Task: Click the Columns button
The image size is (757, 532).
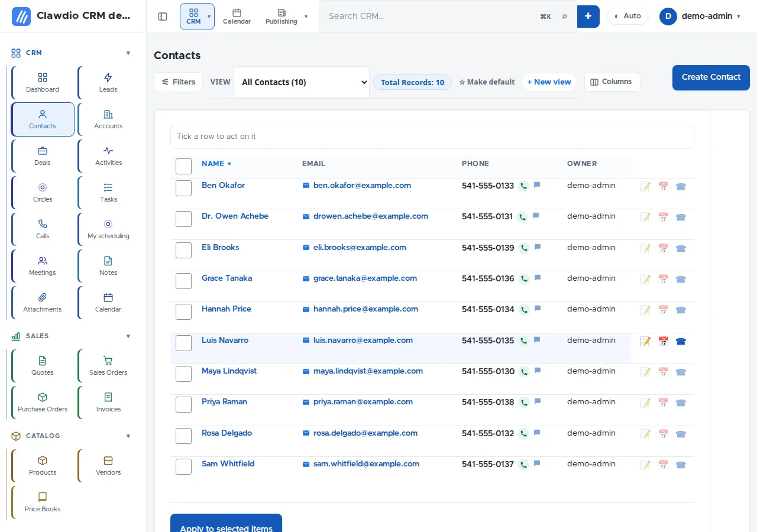Action: [x=612, y=82]
